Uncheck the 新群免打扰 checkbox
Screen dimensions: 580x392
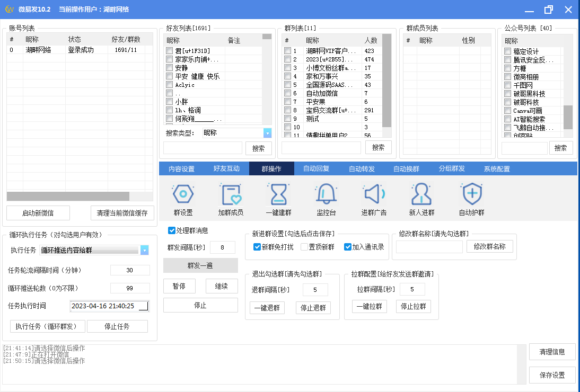[x=257, y=247]
